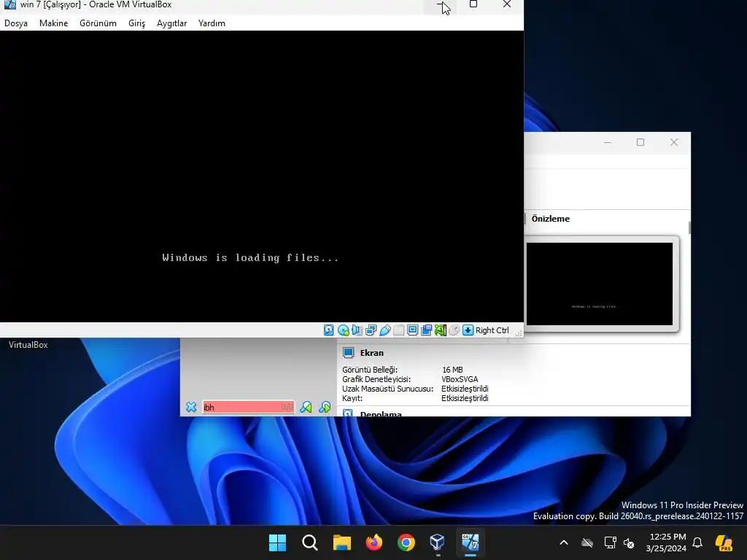747x560 pixels.
Task: Click the muted volume tray icon
Action: (629, 542)
